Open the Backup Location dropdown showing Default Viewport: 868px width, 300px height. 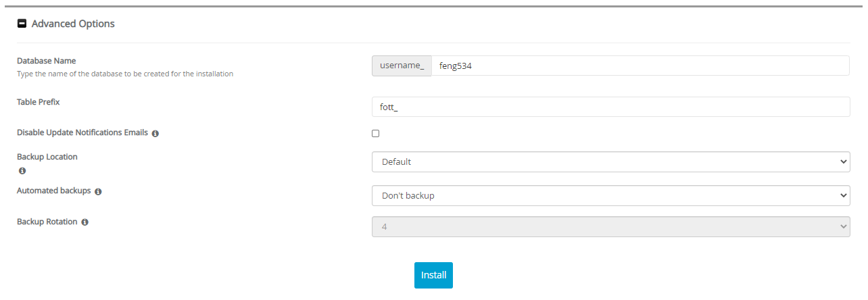[x=610, y=162]
